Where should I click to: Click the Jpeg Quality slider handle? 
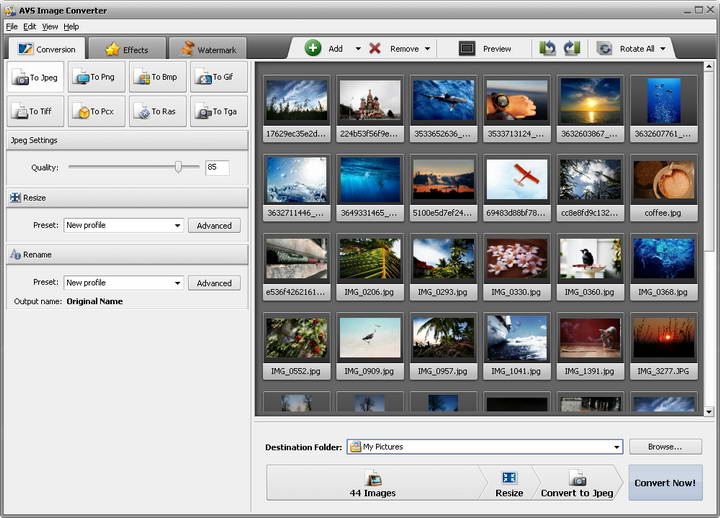(x=179, y=168)
